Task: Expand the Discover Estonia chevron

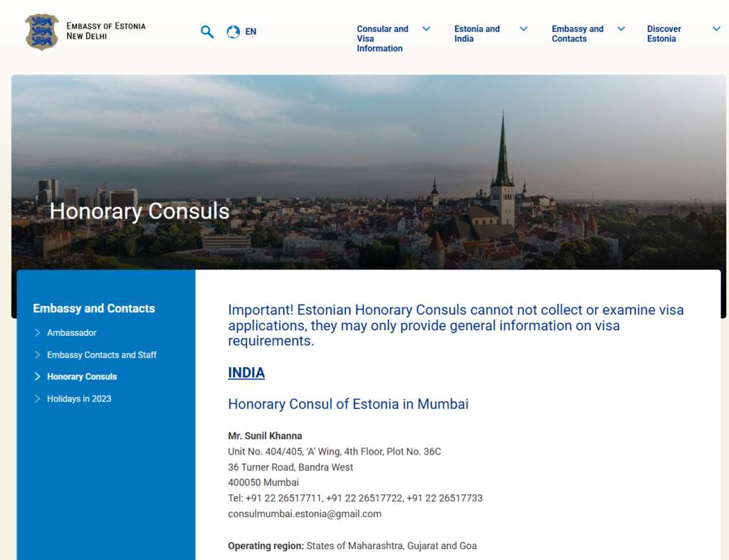Action: tap(716, 29)
